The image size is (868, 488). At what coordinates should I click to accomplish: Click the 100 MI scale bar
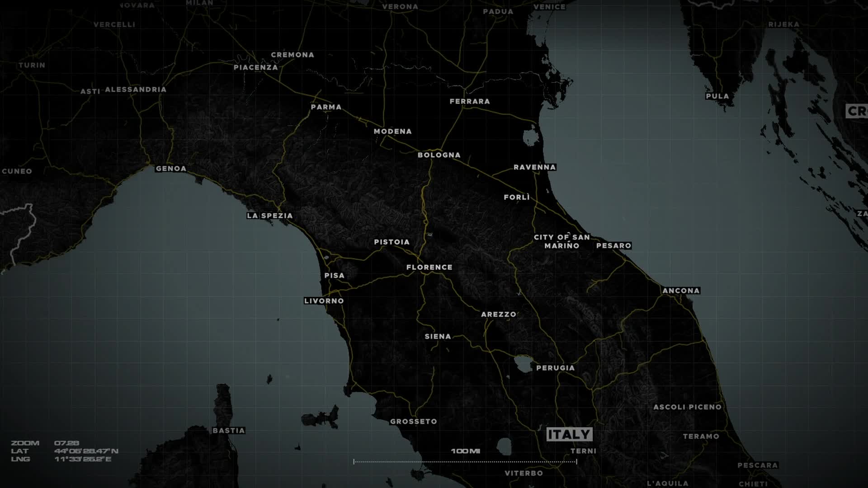[465, 461]
